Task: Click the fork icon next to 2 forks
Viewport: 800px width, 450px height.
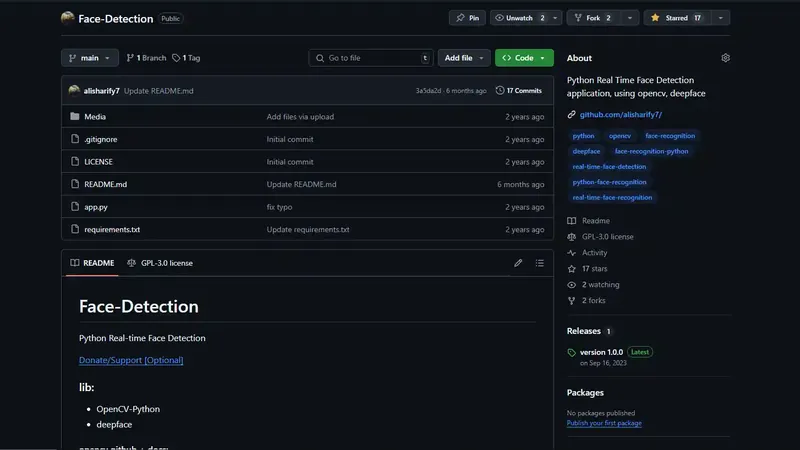Action: [x=571, y=301]
